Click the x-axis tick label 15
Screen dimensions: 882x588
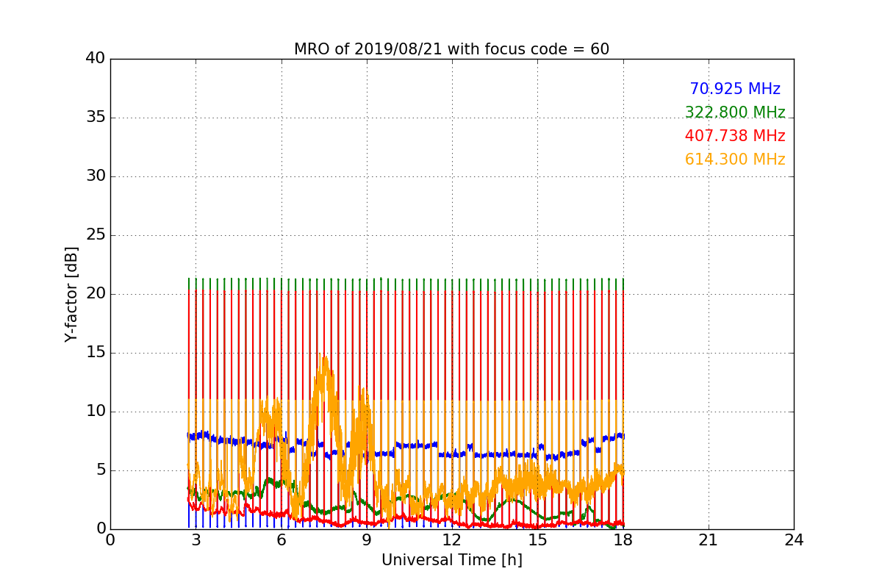(537, 540)
